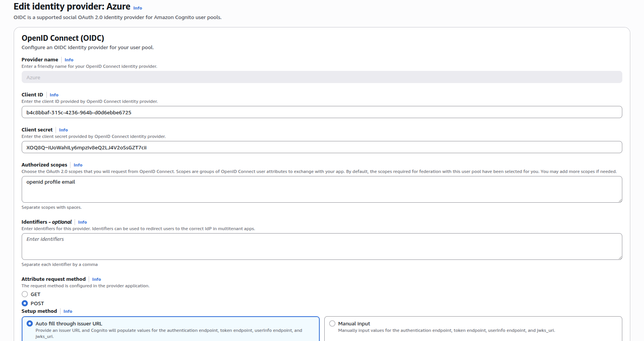Open the Setup method Info link
The height and width of the screenshot is (341, 644).
pos(68,311)
